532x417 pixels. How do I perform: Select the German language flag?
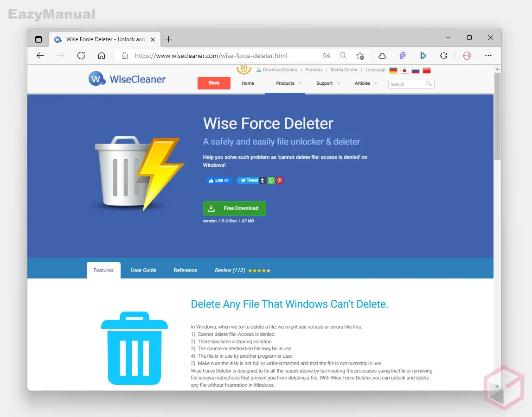(393, 70)
